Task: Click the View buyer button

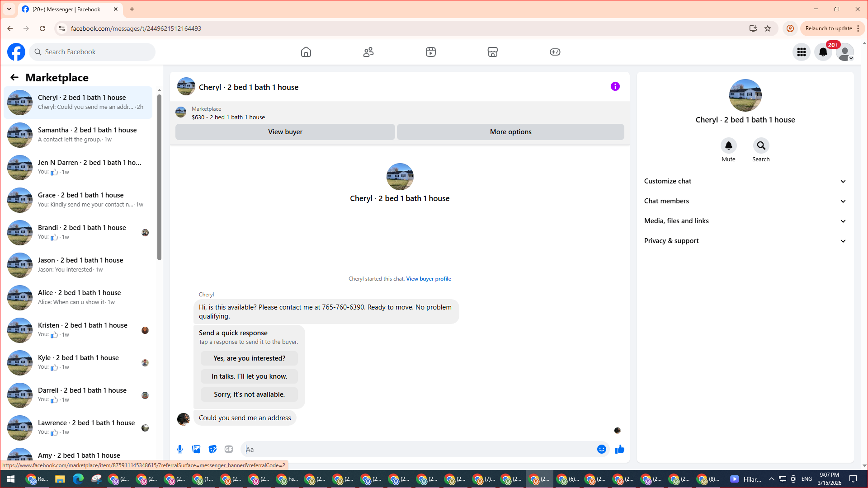Action: (285, 132)
